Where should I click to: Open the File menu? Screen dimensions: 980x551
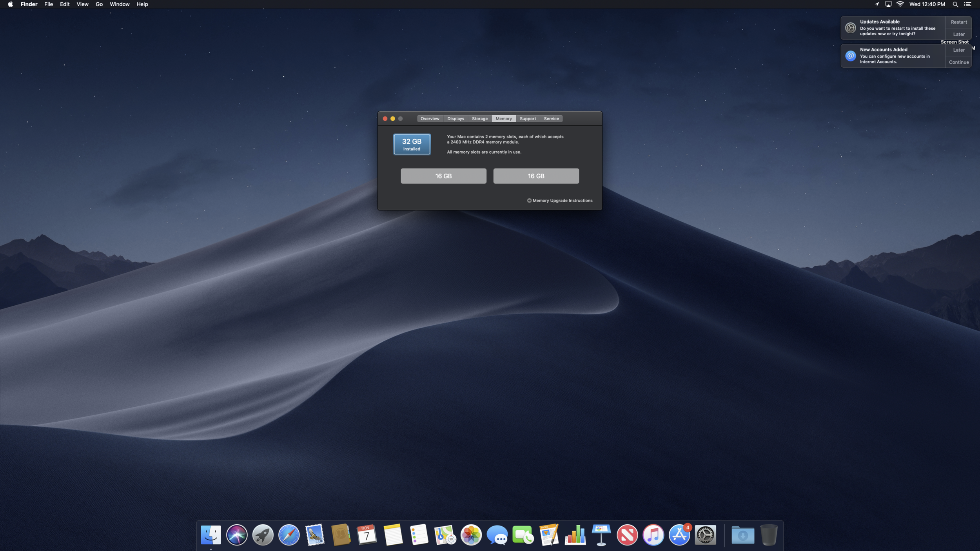(x=49, y=4)
